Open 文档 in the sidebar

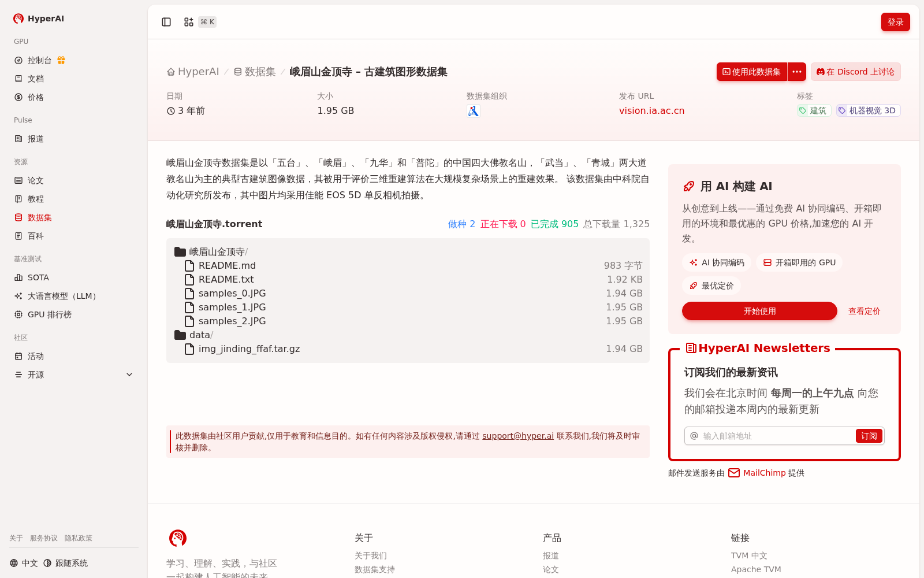tap(36, 79)
